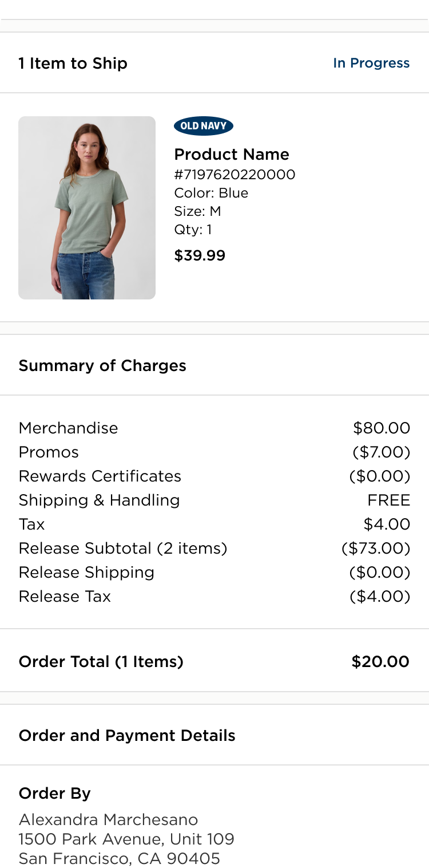The height and width of the screenshot is (868, 429).
Task: Tap the In Progress status link
Action: click(371, 63)
